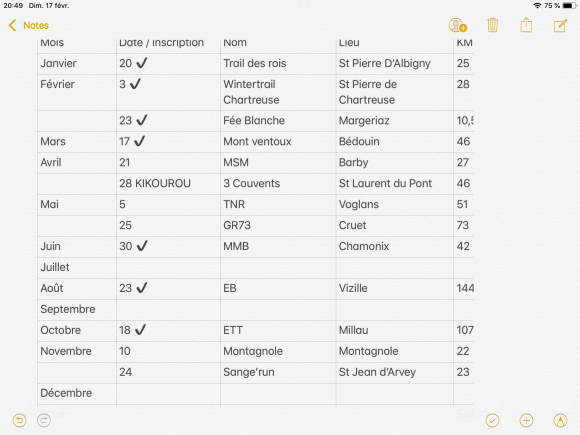
Task: Open the markup pen icon
Action: tap(560, 421)
